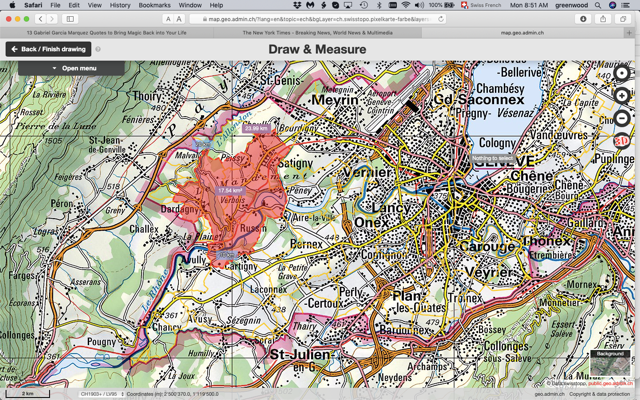Expand the Open menu panel
Screen dimensions: 640x400
point(72,68)
